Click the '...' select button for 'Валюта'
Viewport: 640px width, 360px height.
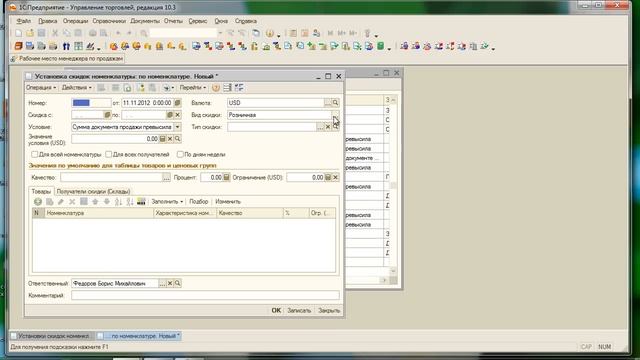328,103
